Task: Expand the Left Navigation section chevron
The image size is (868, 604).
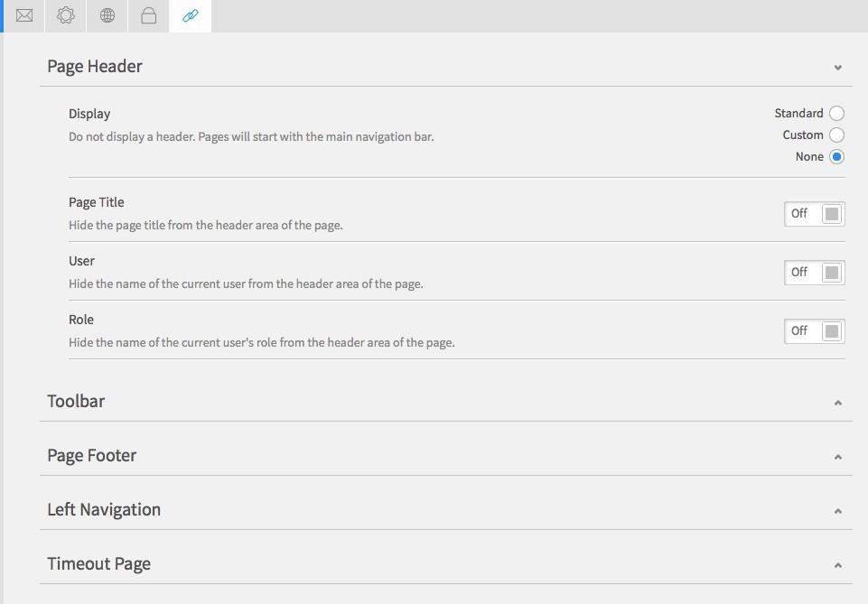Action: point(837,511)
